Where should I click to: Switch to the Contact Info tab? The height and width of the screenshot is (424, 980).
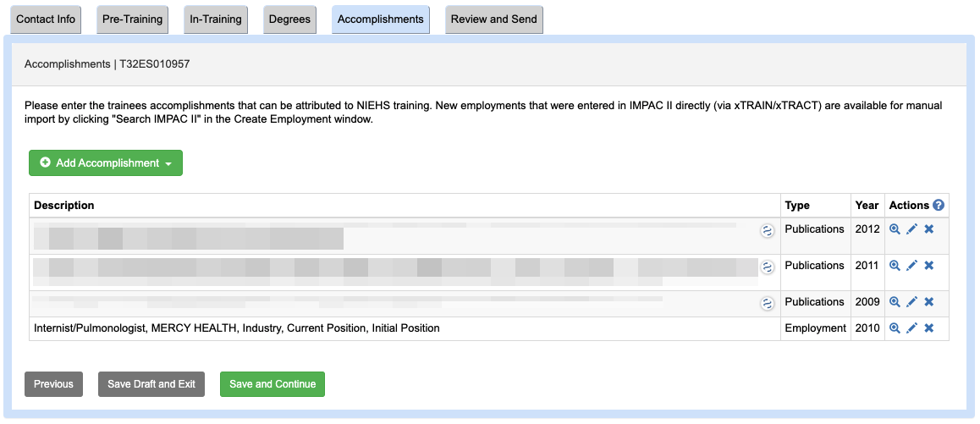[46, 19]
